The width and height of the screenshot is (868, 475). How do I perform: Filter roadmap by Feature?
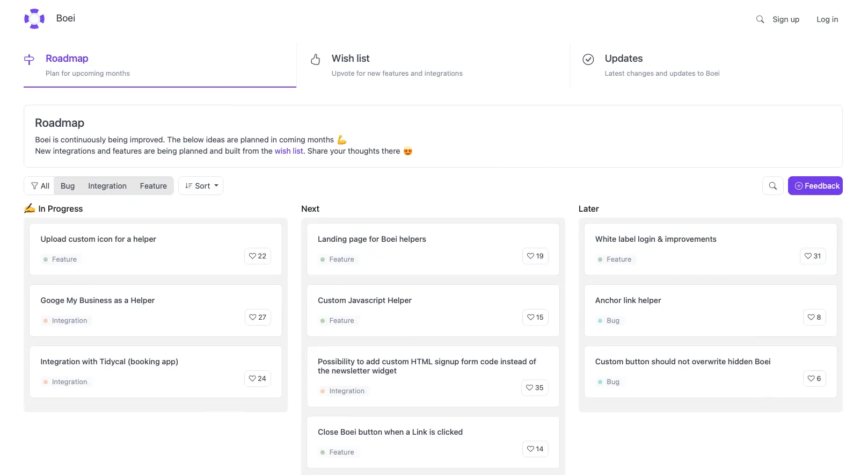(154, 186)
